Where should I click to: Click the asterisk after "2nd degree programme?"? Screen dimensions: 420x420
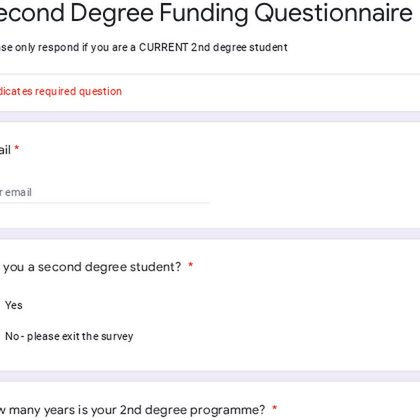pos(275,408)
